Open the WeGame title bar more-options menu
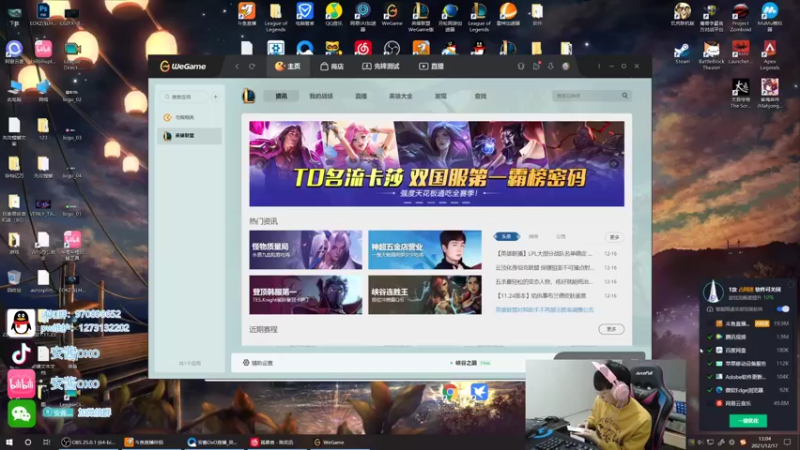Viewport: 800px width, 450px height. [x=599, y=66]
